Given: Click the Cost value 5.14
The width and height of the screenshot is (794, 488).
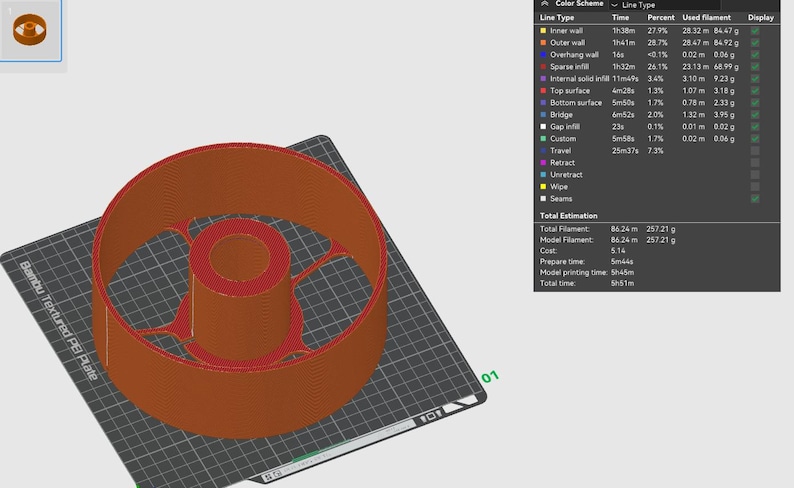Looking at the screenshot, I should [618, 251].
